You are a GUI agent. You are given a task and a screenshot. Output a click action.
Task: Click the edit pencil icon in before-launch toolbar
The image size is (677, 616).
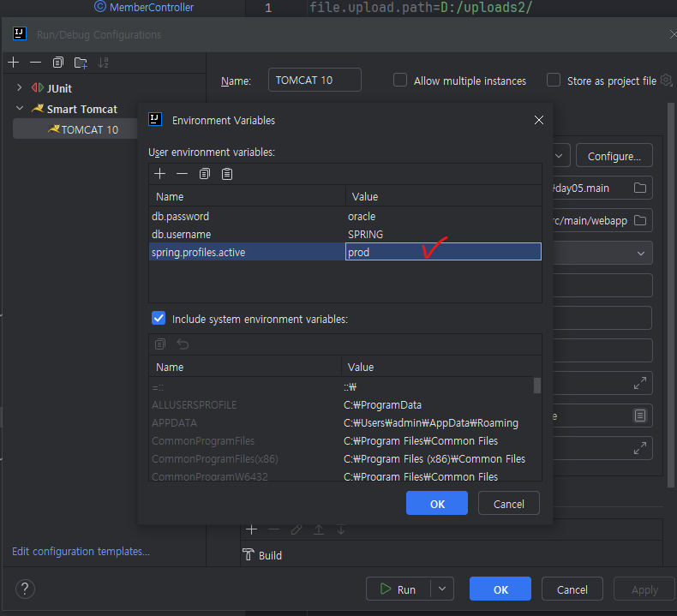click(297, 529)
